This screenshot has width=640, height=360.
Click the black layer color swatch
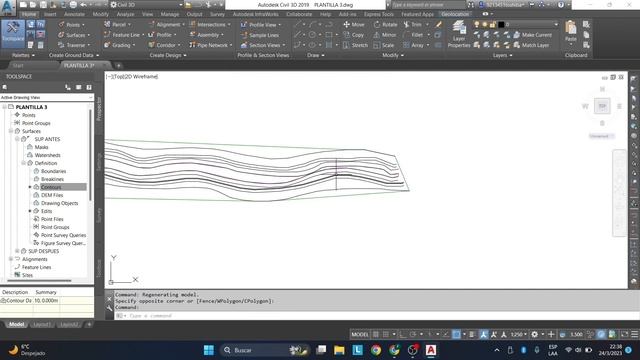pos(501,24)
